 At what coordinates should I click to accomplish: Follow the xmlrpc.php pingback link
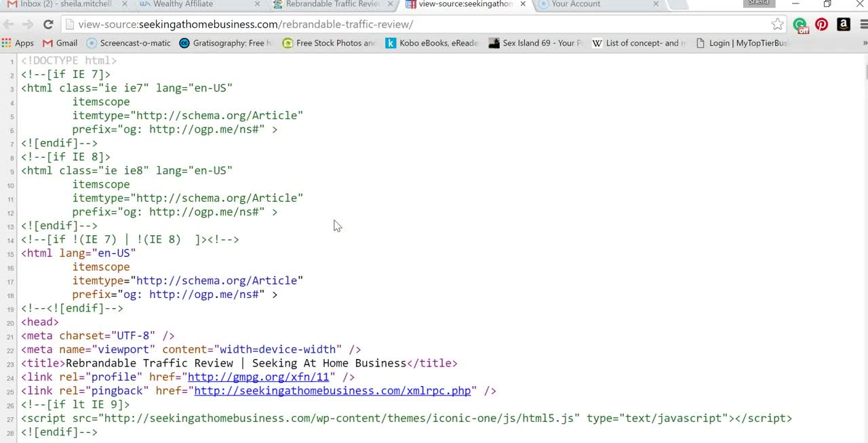[x=332, y=391]
